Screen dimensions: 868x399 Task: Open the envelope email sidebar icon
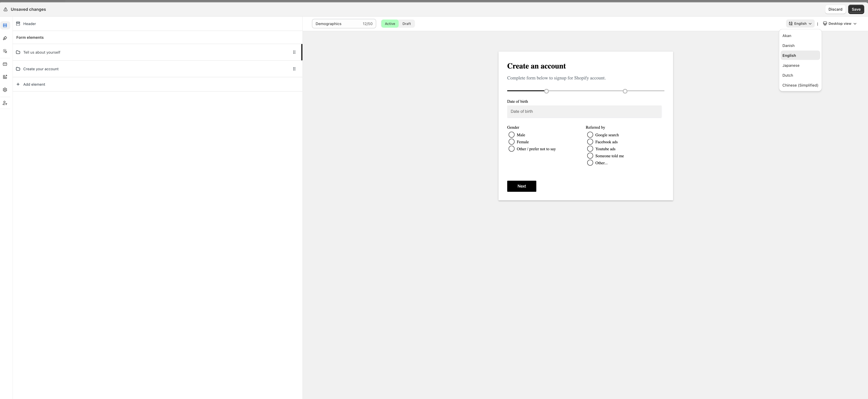click(5, 64)
